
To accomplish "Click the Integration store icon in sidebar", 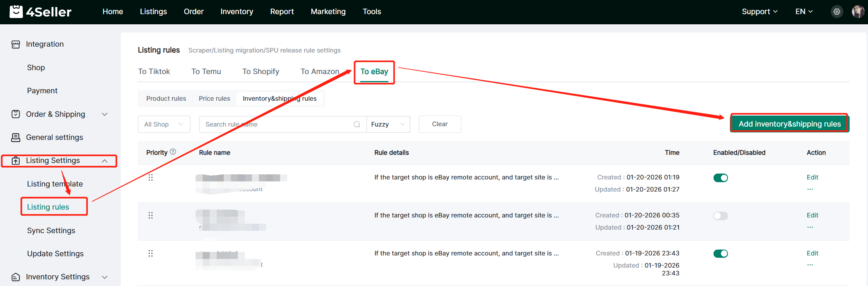I will [16, 44].
